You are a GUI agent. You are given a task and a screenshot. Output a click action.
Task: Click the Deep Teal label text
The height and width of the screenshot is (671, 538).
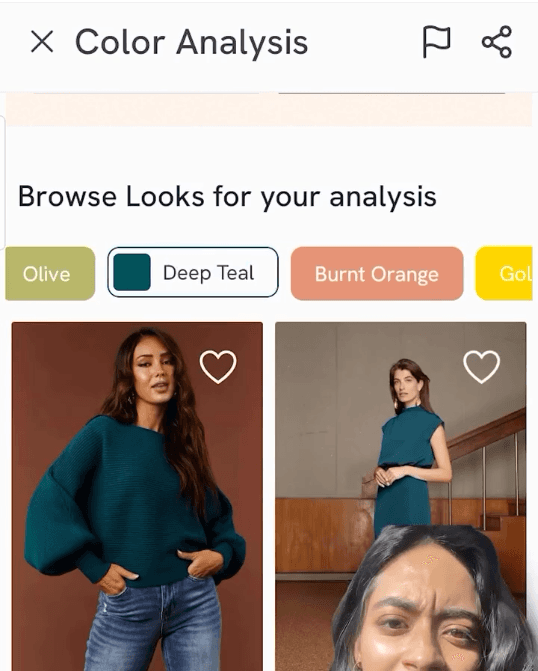click(x=208, y=273)
